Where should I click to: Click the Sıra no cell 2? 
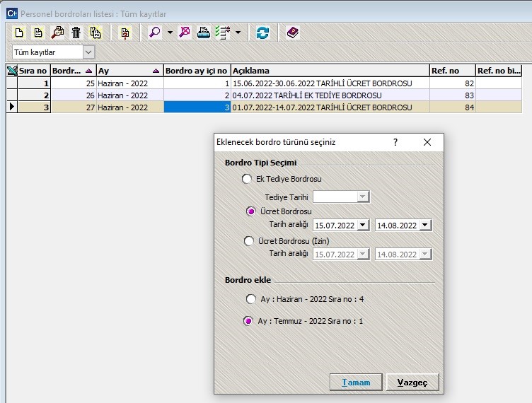(33, 95)
